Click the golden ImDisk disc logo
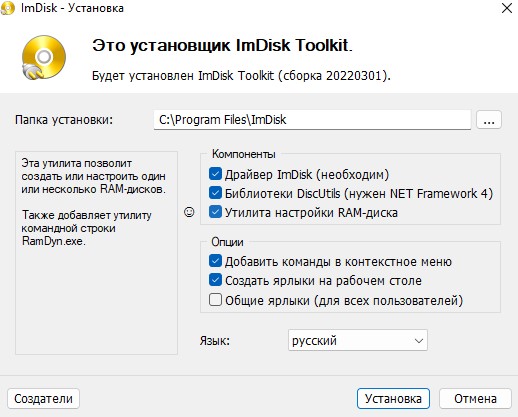518x417 pixels. pyautogui.click(x=44, y=57)
